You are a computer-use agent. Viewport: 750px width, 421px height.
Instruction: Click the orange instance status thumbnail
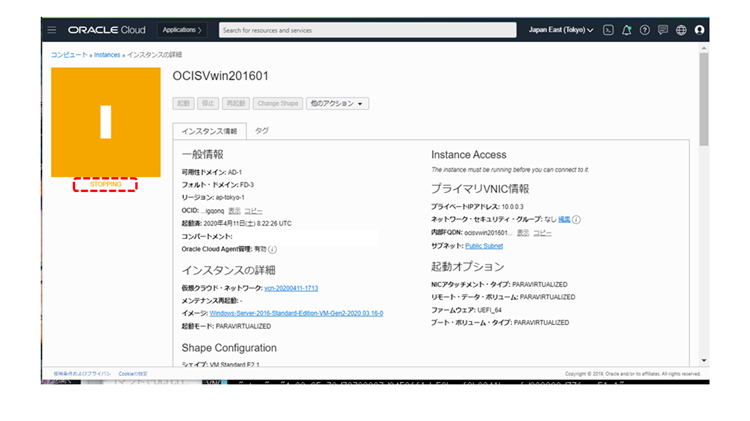[106, 122]
